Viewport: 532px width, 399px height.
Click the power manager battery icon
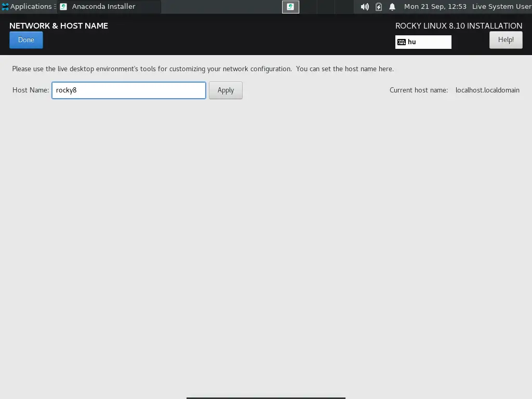[379, 7]
